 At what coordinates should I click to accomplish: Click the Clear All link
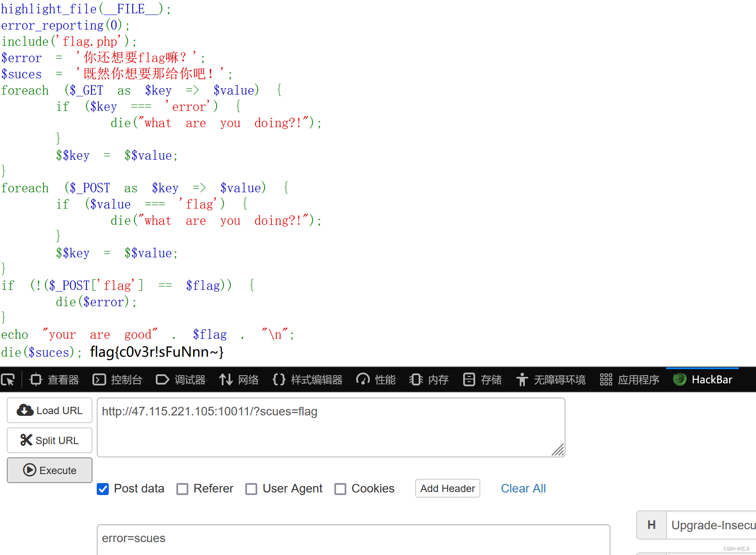pos(523,488)
